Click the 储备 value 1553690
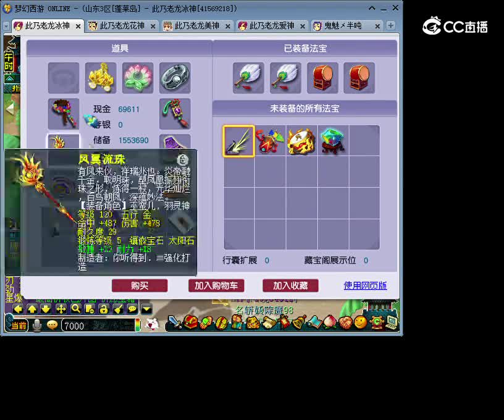The image size is (504, 420). tap(133, 140)
